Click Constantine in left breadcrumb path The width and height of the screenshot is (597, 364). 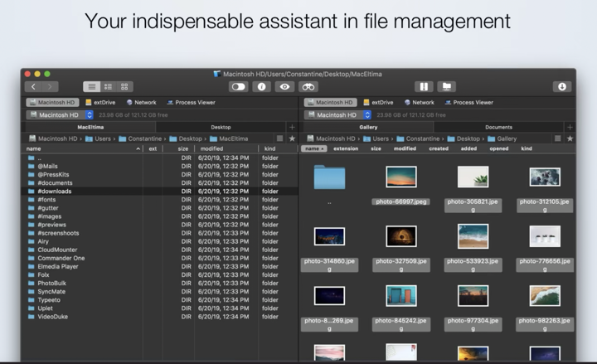point(140,138)
